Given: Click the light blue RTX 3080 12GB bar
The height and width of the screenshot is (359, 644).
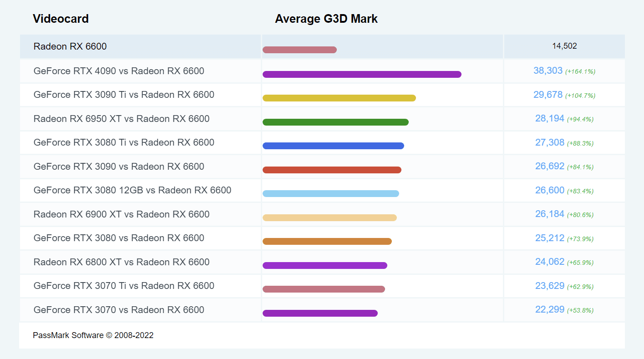Looking at the screenshot, I should click(x=331, y=193).
